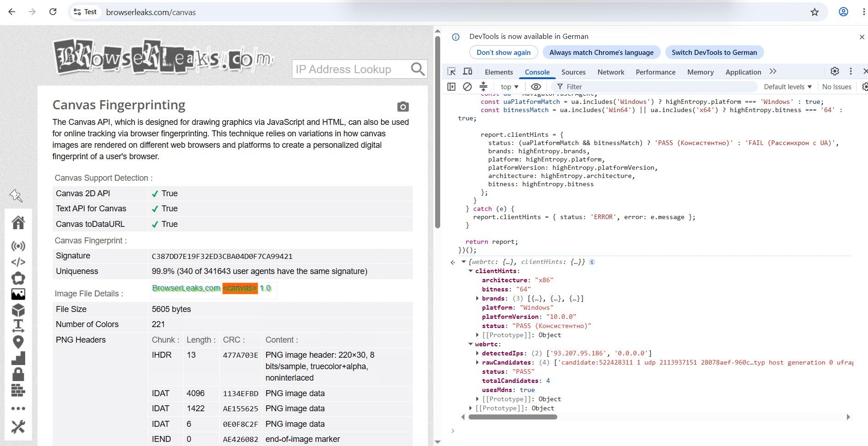Image resolution: width=868 pixels, height=446 pixels.
Task: Collapse the logged root object
Action: [464, 262]
